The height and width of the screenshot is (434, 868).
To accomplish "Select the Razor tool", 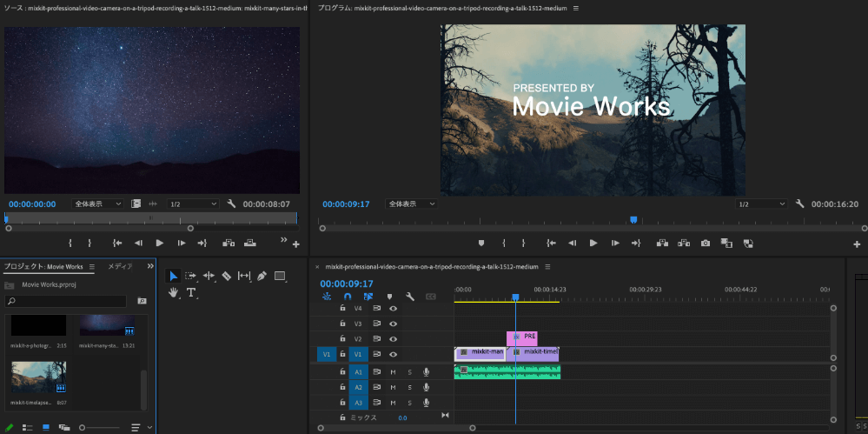I will tap(227, 276).
